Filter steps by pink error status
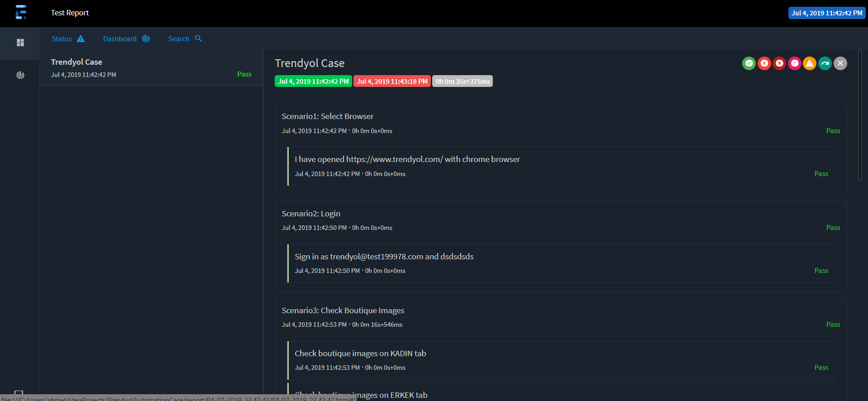The image size is (868, 401). pyautogui.click(x=795, y=63)
